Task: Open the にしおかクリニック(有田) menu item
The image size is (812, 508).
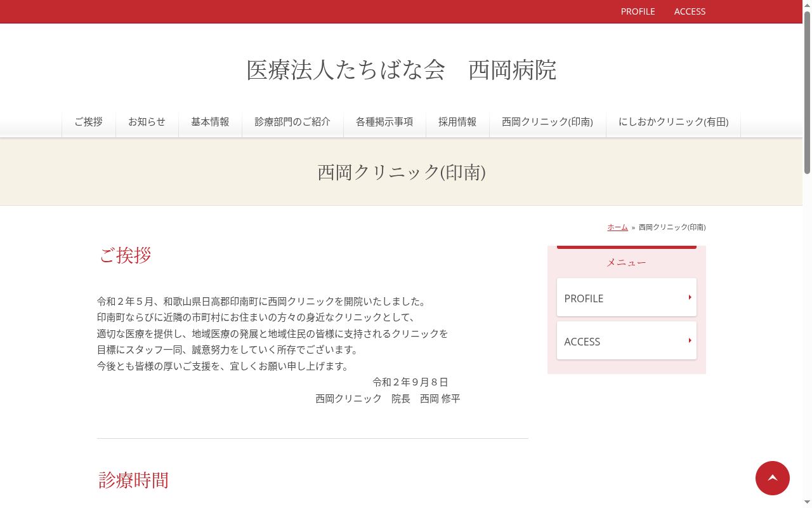Action: 673,122
